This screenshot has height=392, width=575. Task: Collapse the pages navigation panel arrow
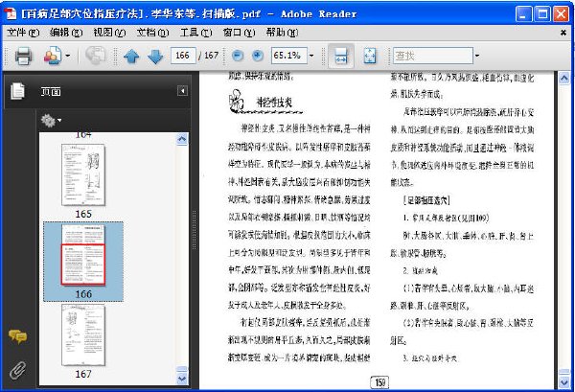pos(183,91)
